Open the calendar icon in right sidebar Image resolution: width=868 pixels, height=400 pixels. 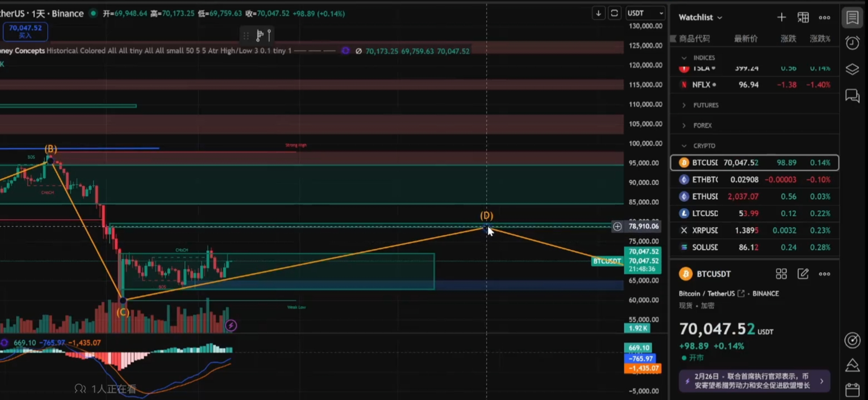[x=852, y=390]
